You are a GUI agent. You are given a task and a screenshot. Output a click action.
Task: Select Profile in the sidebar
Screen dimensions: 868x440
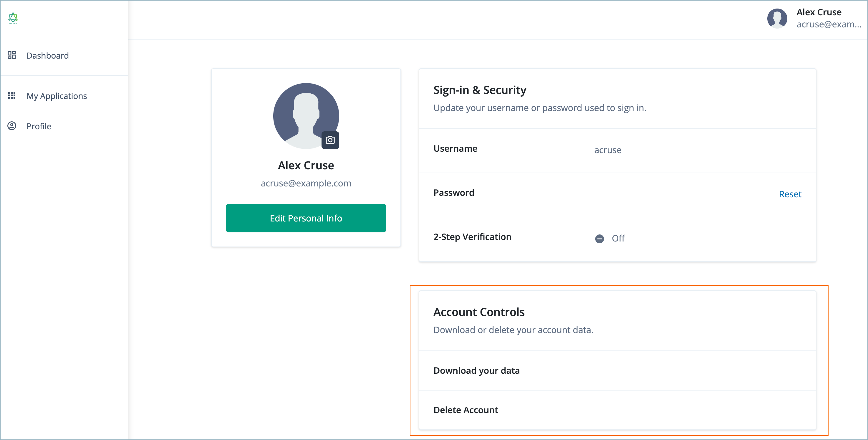pyautogui.click(x=39, y=126)
